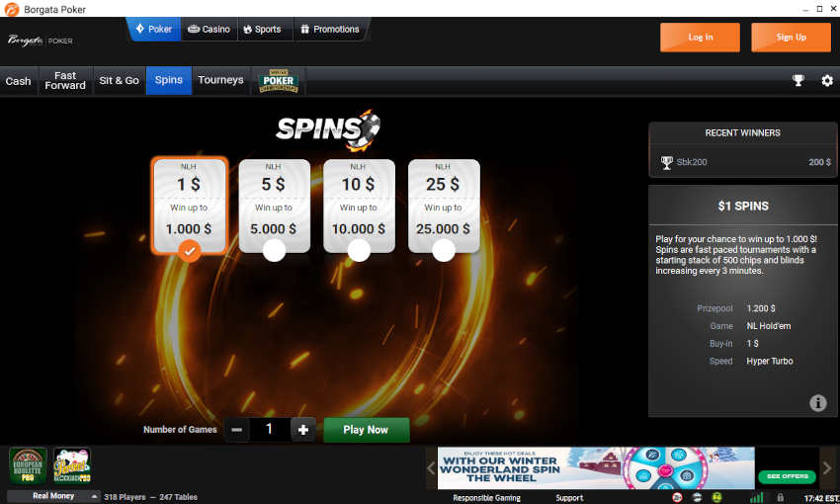Click the regulator seal icon in status bar
The image size is (840, 504).
(697, 497)
